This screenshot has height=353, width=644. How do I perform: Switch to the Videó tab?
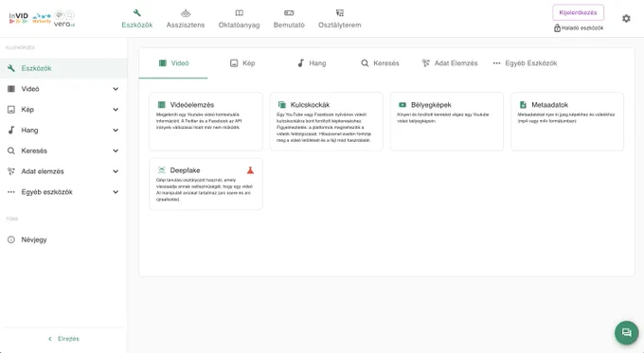tap(173, 63)
